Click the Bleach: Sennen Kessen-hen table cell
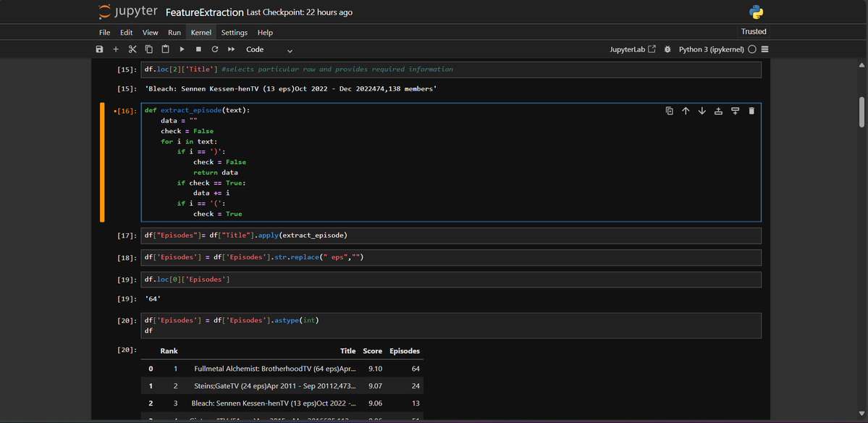868x423 pixels. (x=275, y=403)
